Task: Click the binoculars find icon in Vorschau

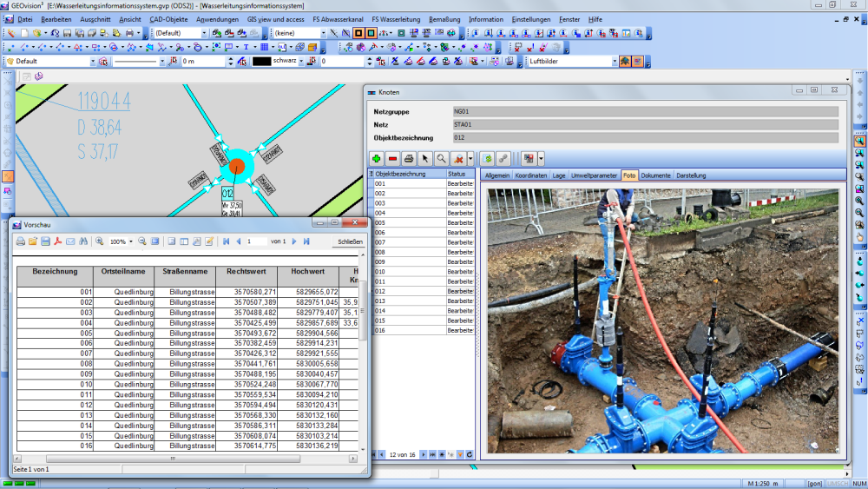Action: click(84, 241)
